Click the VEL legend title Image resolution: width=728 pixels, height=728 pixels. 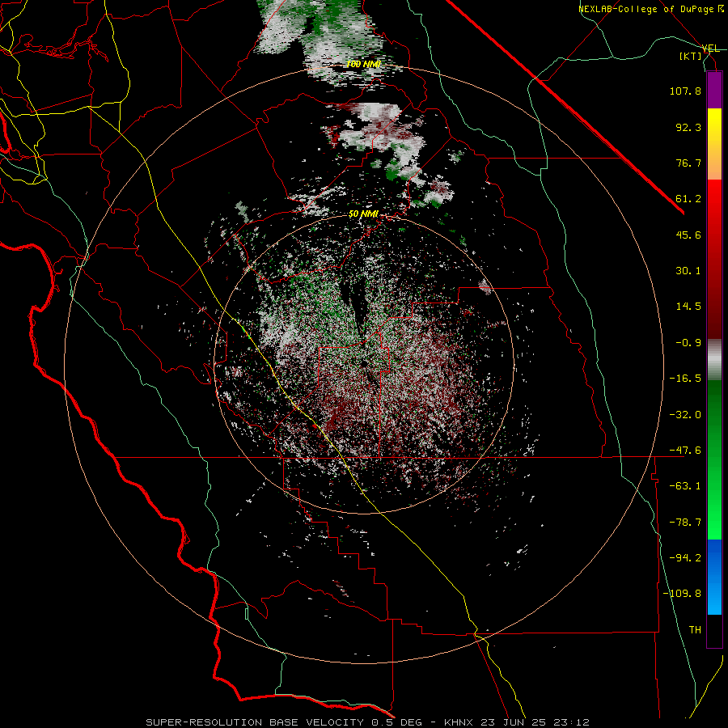click(x=710, y=49)
